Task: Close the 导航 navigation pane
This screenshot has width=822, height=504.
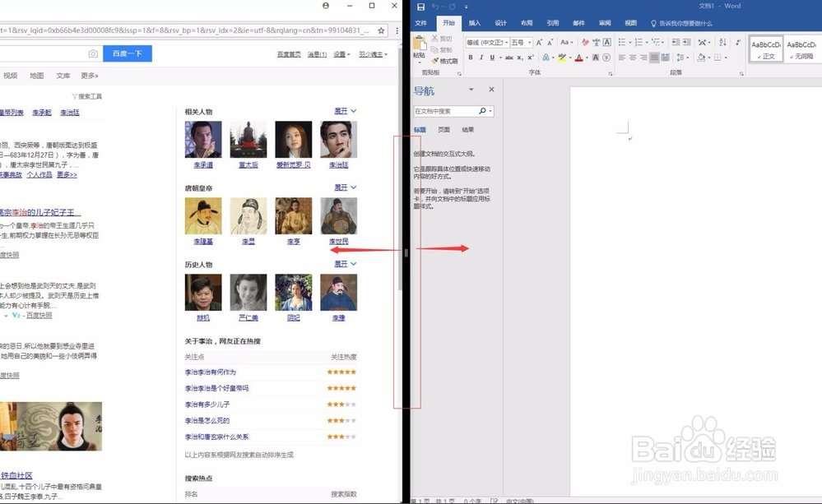Action: pyautogui.click(x=491, y=90)
